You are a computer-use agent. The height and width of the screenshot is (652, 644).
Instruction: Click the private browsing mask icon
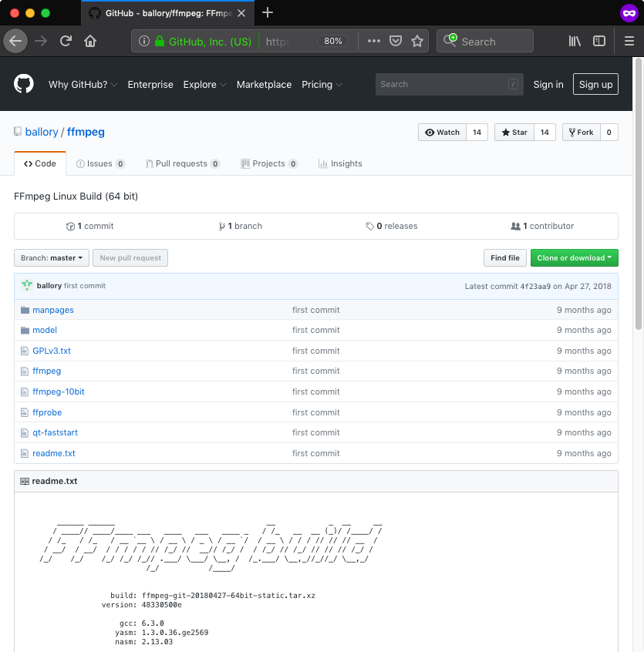point(629,13)
